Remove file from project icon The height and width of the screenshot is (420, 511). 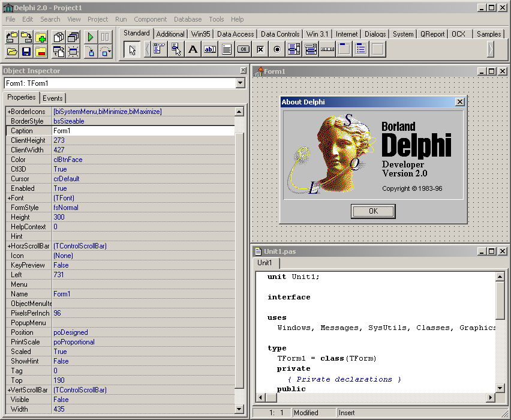[41, 52]
